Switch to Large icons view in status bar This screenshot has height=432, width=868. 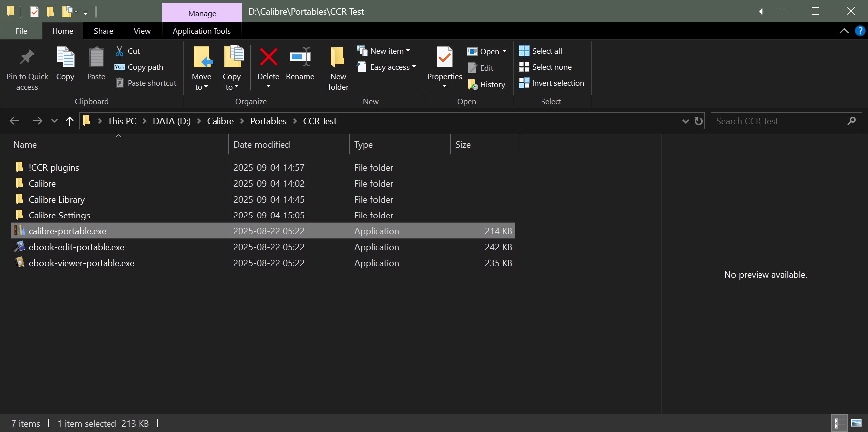tap(856, 423)
